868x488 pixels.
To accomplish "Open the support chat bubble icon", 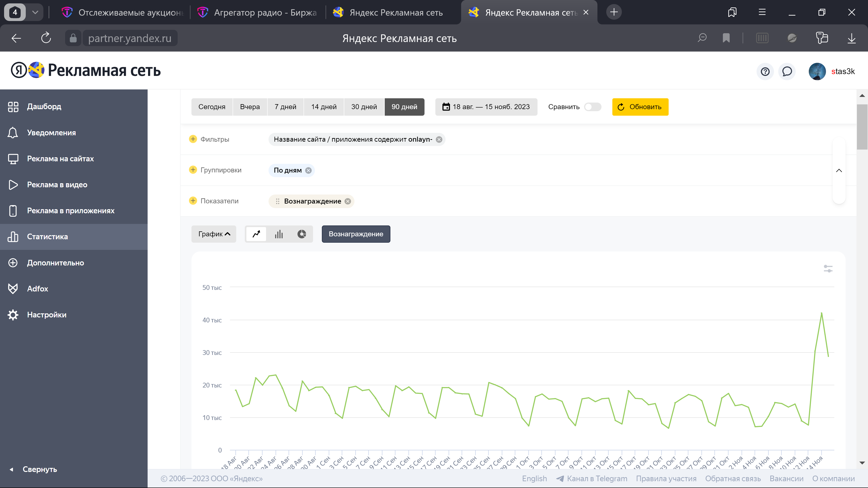I will coord(787,71).
